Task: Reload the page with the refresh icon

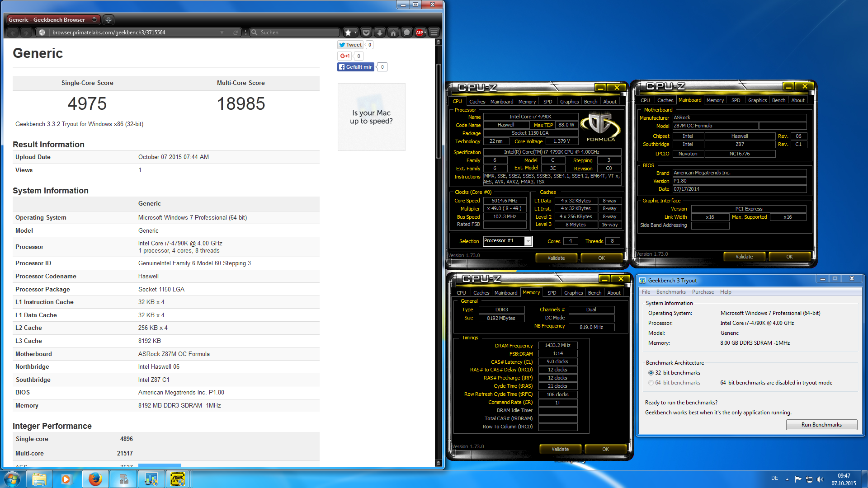Action: [236, 33]
